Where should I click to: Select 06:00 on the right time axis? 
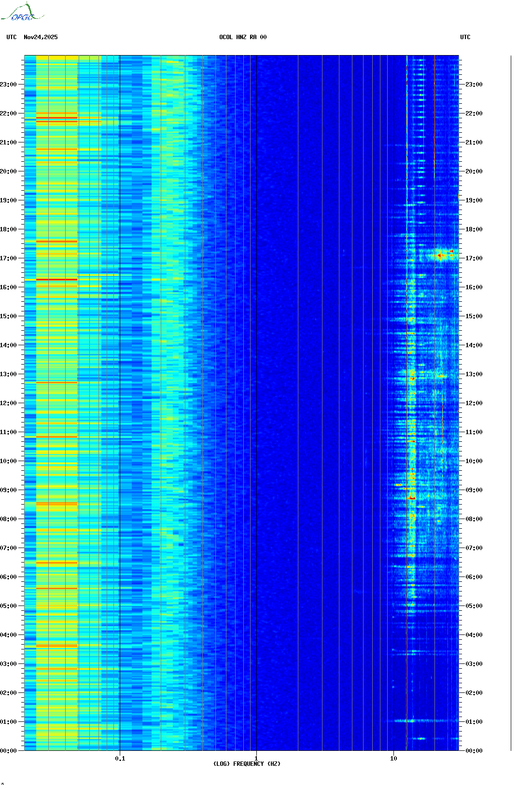pyautogui.click(x=474, y=577)
